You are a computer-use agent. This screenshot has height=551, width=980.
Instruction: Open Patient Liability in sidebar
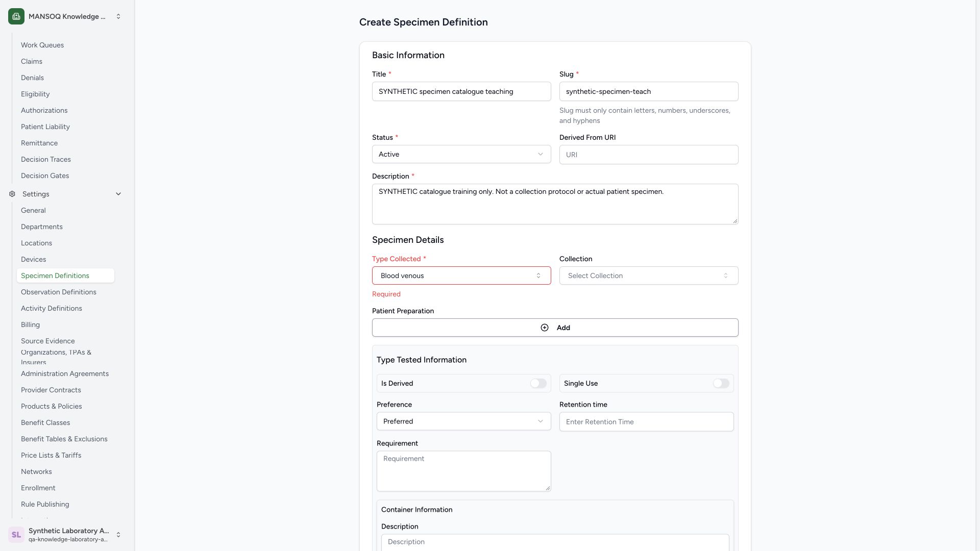coord(45,127)
